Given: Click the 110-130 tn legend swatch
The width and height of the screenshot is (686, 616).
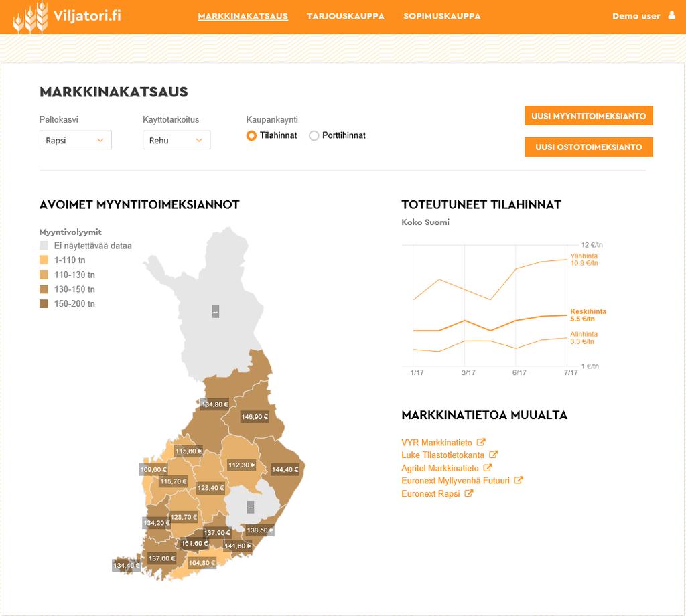Looking at the screenshot, I should [44, 274].
